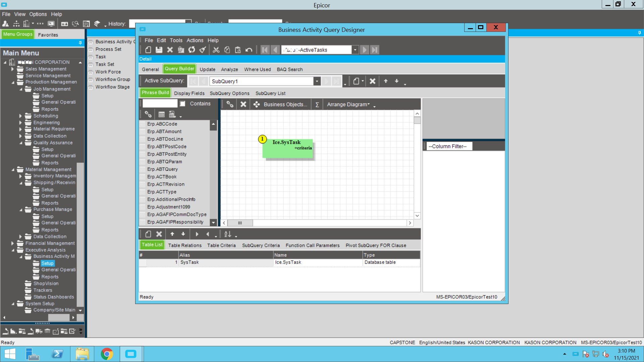Click the users icon in the Epicor main toolbar
The height and width of the screenshot is (362, 644).
6,24
